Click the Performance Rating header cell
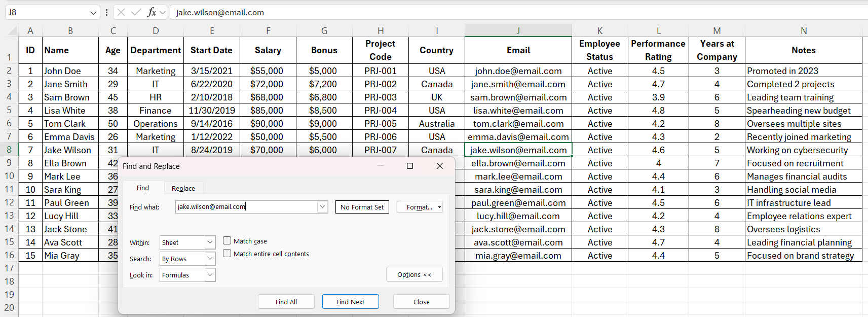 coord(658,50)
